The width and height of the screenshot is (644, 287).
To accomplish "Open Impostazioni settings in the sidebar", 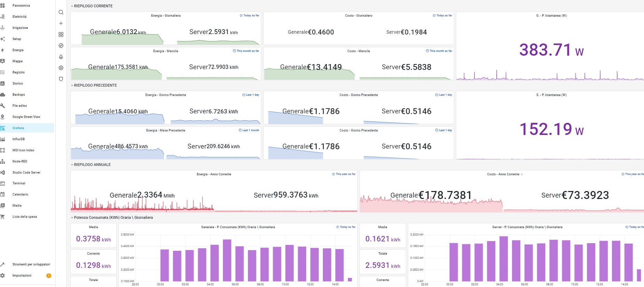I will [22, 276].
